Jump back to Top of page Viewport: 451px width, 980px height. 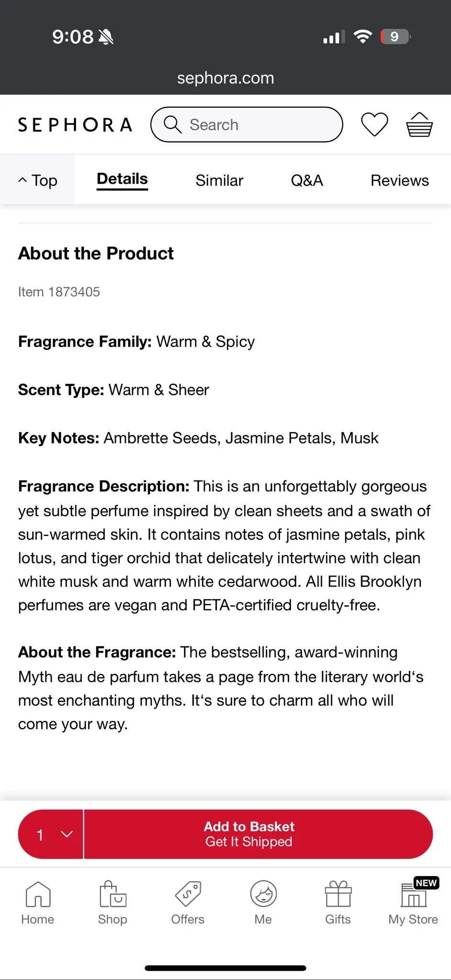(37, 180)
